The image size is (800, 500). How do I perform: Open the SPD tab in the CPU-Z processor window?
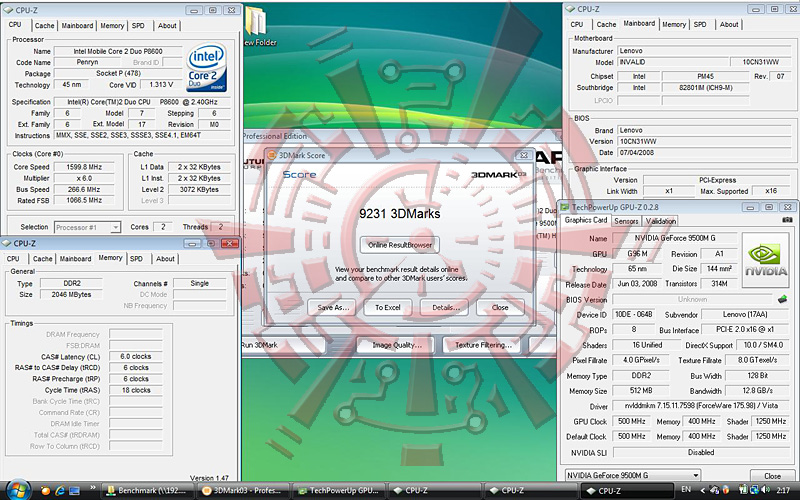[138, 26]
